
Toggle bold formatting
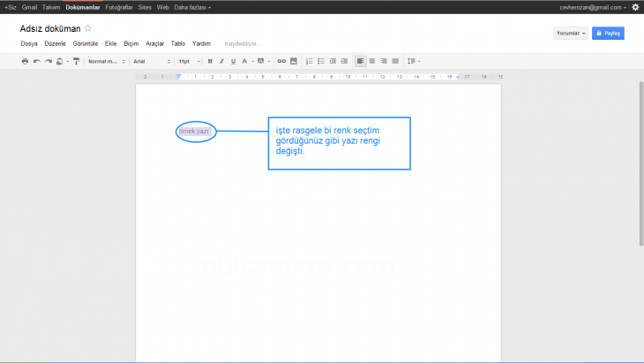tap(210, 61)
